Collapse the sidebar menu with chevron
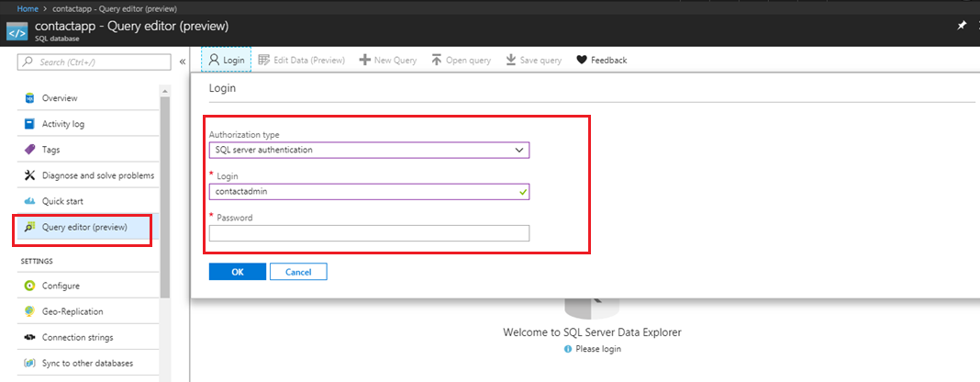This screenshot has width=980, height=382. pyautogui.click(x=183, y=62)
